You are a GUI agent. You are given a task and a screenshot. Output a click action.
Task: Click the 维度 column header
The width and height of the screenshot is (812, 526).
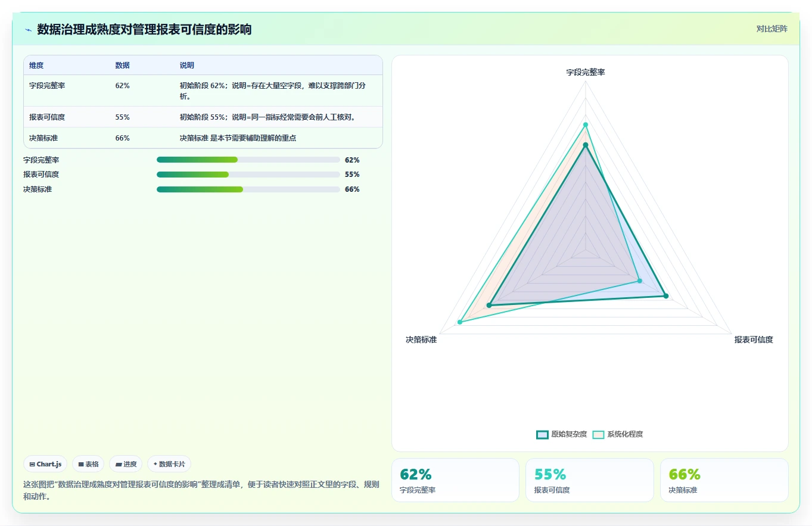pos(36,66)
